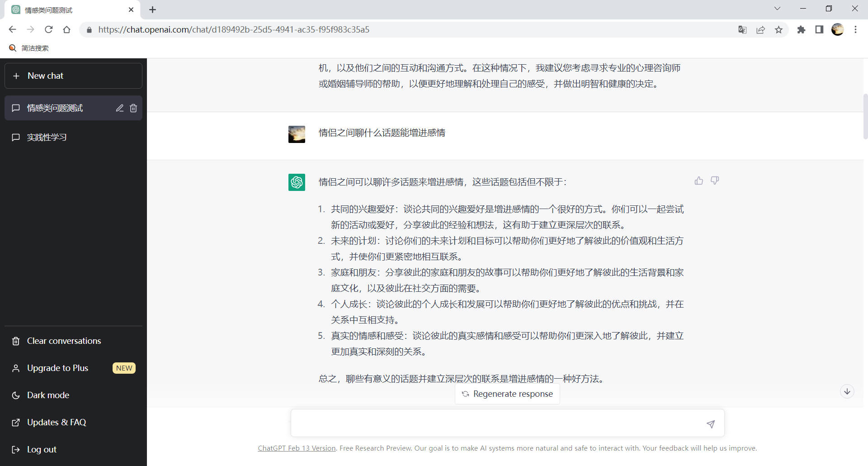Select the 情感类问题测试 browser tab
This screenshot has height=466, width=868.
68,10
